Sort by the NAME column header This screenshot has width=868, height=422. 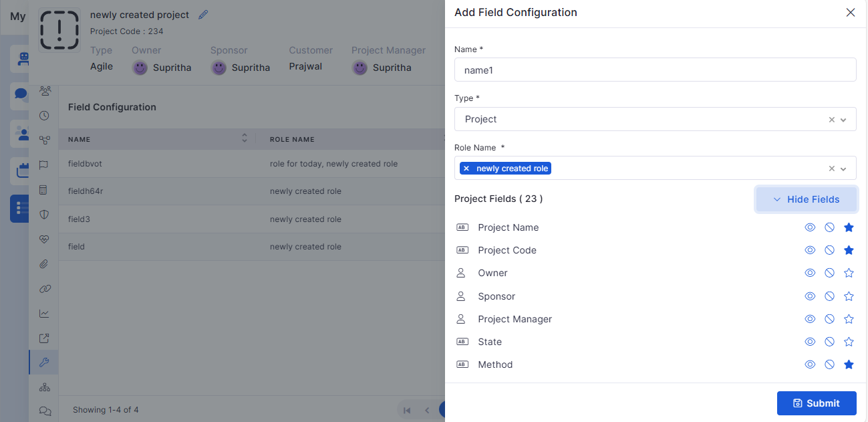pyautogui.click(x=80, y=139)
